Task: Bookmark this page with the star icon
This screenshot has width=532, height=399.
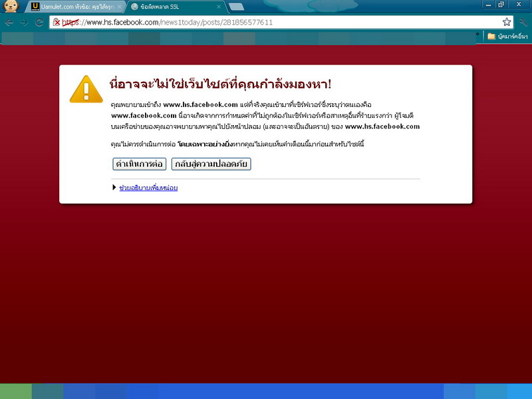Action: tap(507, 22)
